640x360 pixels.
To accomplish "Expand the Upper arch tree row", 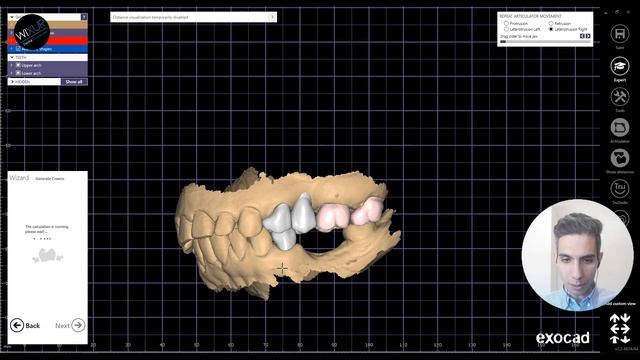I will pyautogui.click(x=11, y=65).
